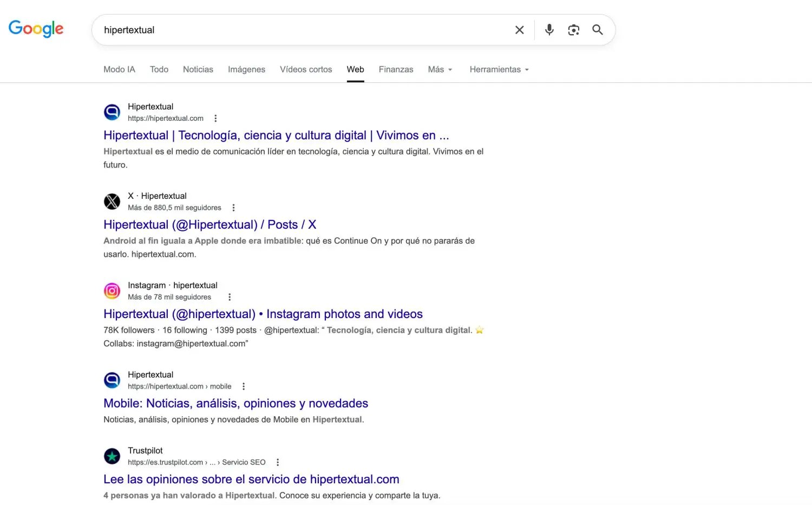Clear the search box text
The height and width of the screenshot is (505, 812).
pos(519,30)
